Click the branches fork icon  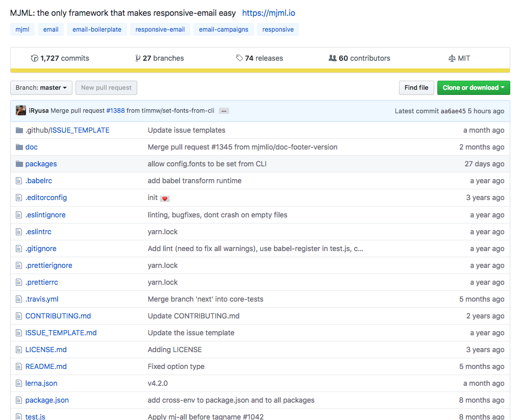click(x=138, y=58)
